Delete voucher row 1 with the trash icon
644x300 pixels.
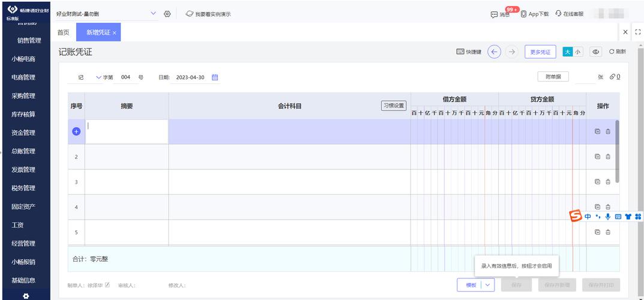coord(608,131)
